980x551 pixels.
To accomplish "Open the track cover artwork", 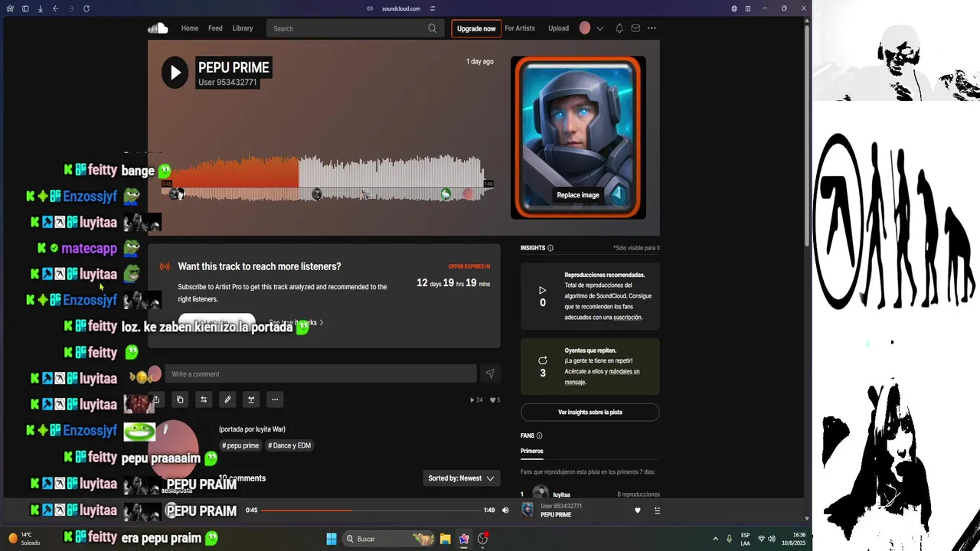I will [x=578, y=138].
